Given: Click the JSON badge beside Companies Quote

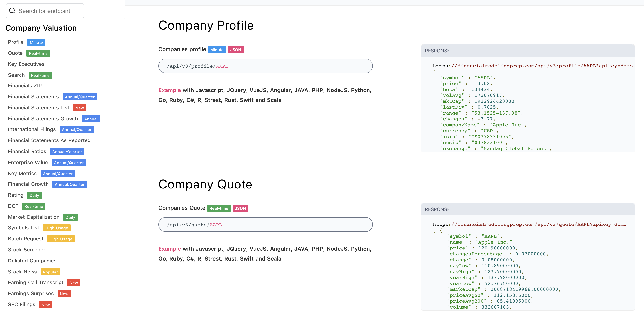Looking at the screenshot, I should point(240,208).
